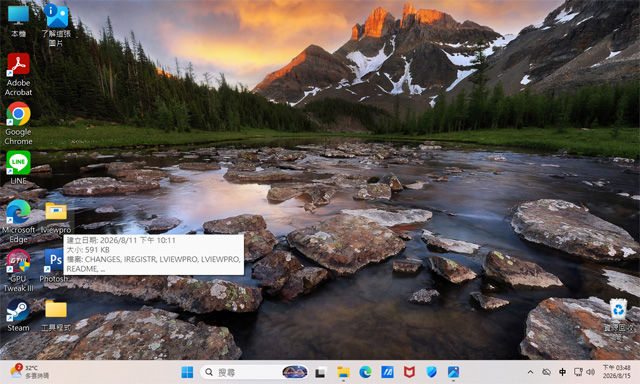Viewport: 640px width, 384px height.
Task: Select the Google Chrome desktop shortcut
Action: (18, 123)
